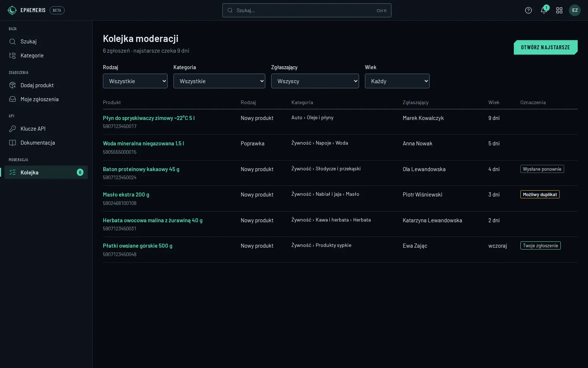This screenshot has height=368, width=588.
Task: Click the Otwórz najstarsze button
Action: [546, 47]
